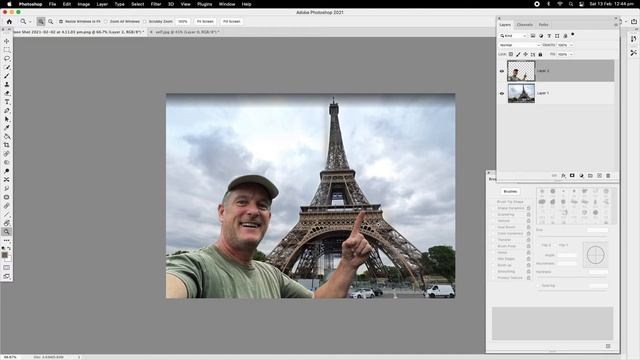Filter layers by smart objects icon
Image resolution: width=640 pixels, height=360 pixels.
coord(565,36)
